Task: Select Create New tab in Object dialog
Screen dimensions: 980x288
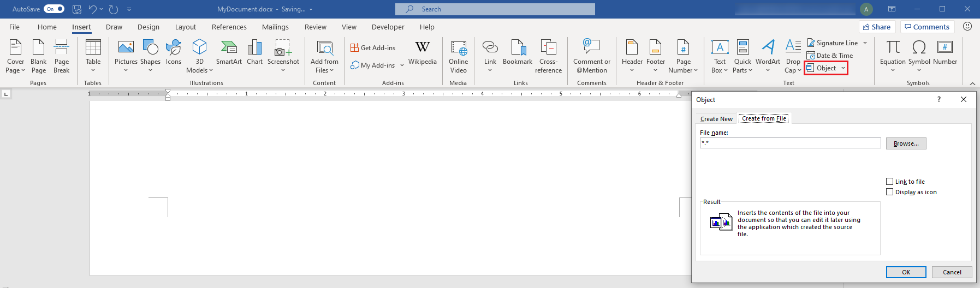Action: click(716, 119)
